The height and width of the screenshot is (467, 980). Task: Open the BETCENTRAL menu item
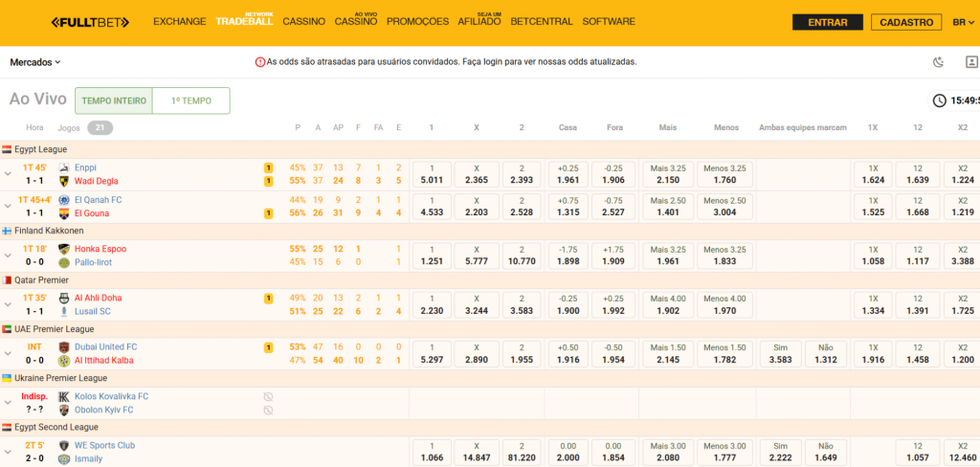(x=542, y=22)
